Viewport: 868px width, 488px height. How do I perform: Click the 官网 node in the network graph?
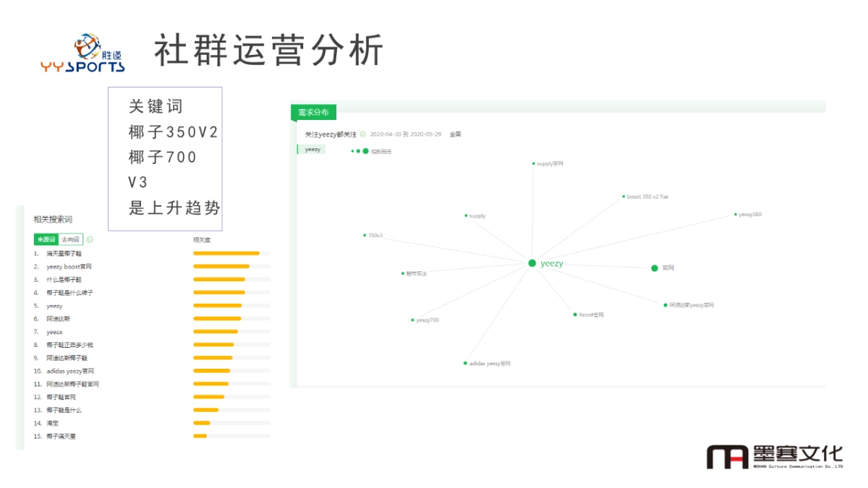[x=655, y=267]
